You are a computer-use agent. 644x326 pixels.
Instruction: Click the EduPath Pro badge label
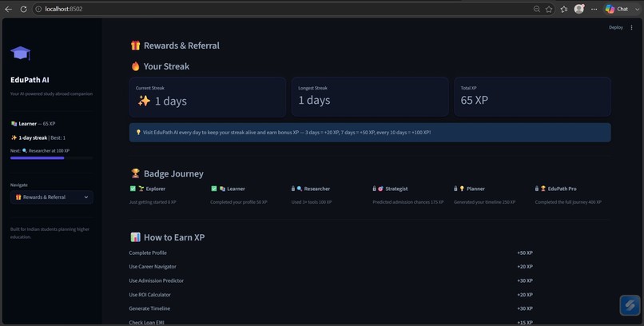[562, 189]
